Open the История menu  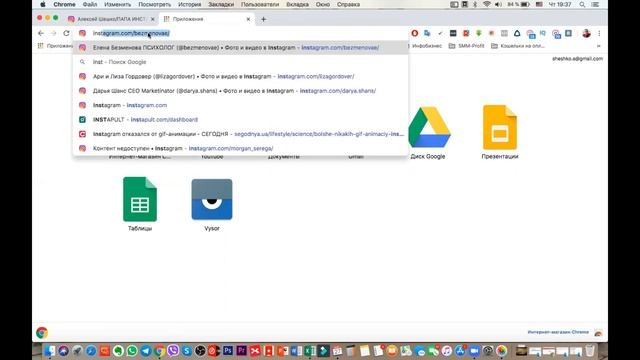click(x=189, y=4)
